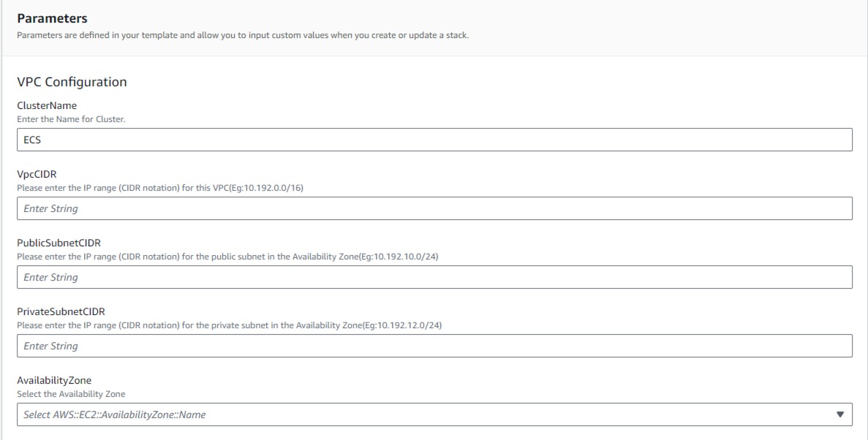868x440 pixels.
Task: Click the PrivateSubnetCIDR field label
Action: pyautogui.click(x=61, y=311)
